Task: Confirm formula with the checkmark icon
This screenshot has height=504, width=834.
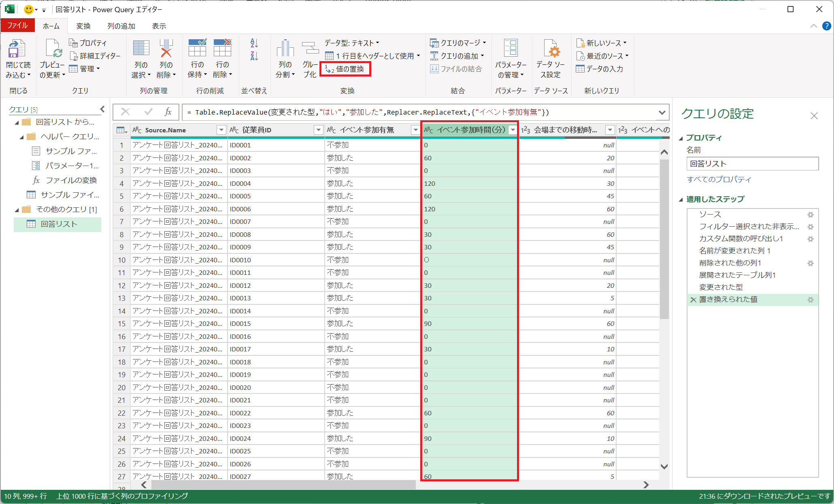Action: [148, 112]
